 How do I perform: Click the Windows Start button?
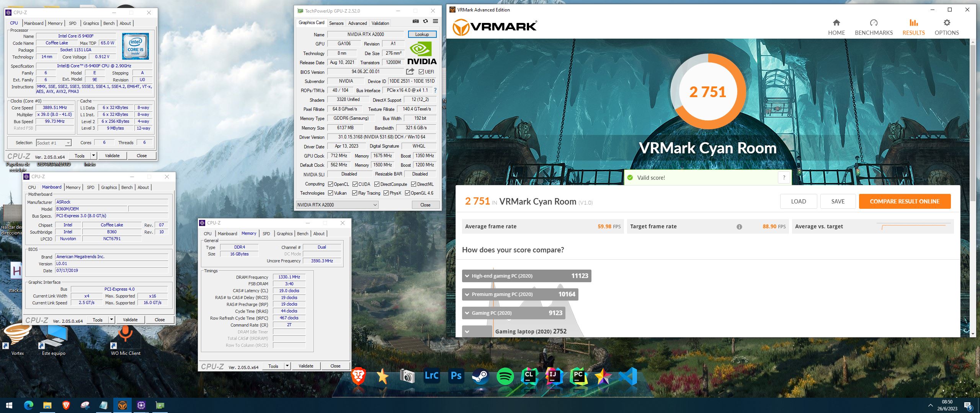coord(9,405)
